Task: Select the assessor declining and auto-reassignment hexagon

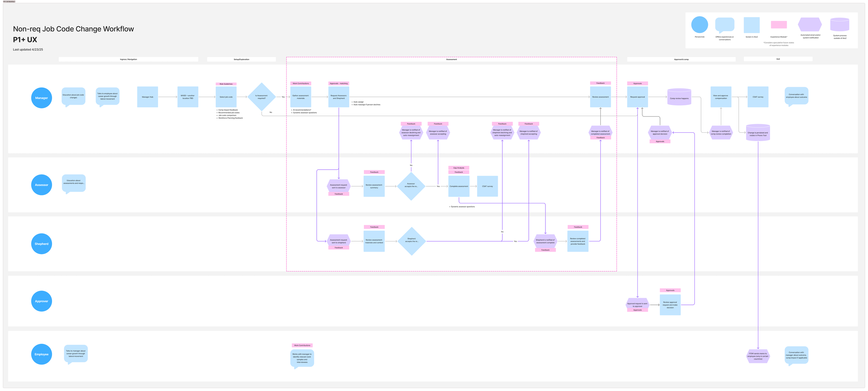Action: [x=411, y=132]
